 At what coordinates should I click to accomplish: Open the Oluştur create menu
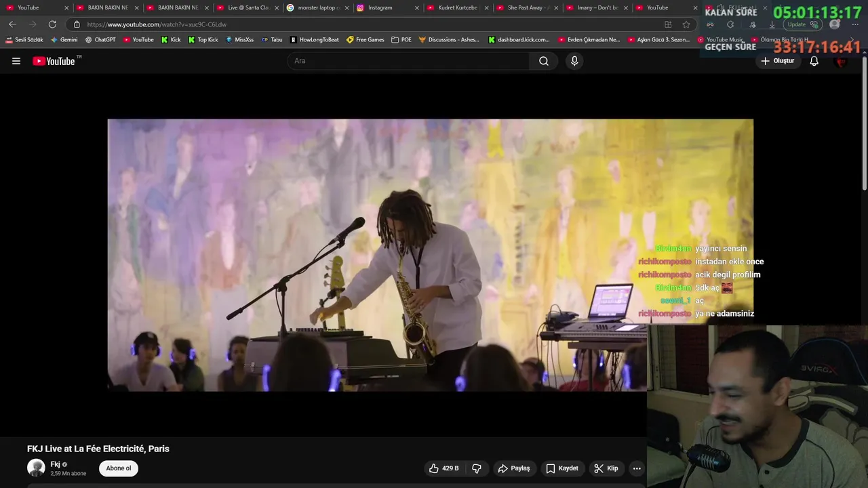tap(777, 61)
